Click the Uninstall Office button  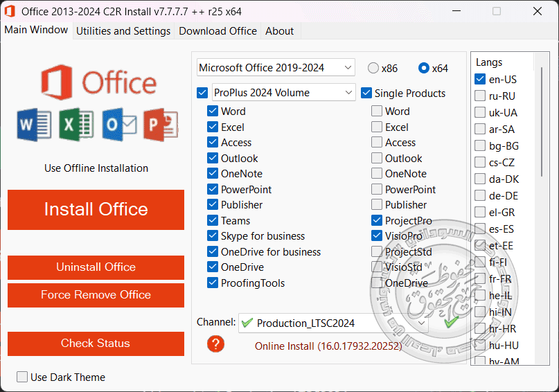coord(96,267)
